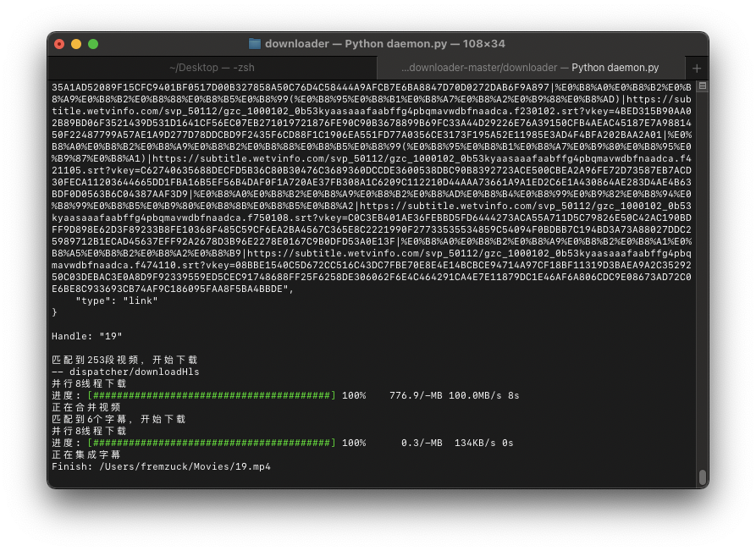756x551 pixels.
Task: Switch to the ~/Desktop zsh tab
Action: click(x=212, y=68)
